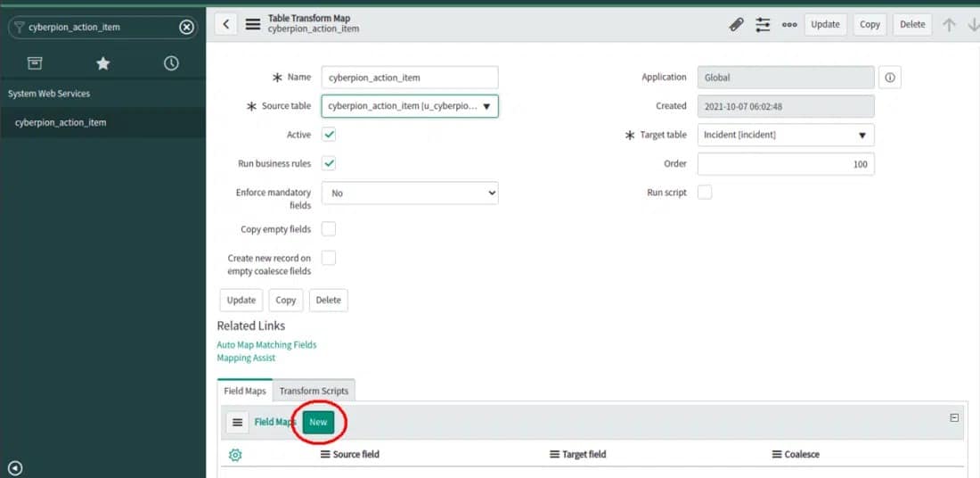Open the Source table dropdown

[410, 106]
